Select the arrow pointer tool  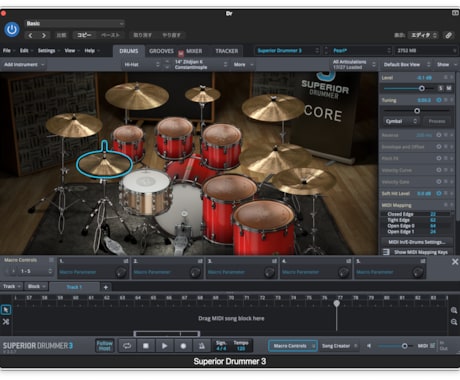6,310
